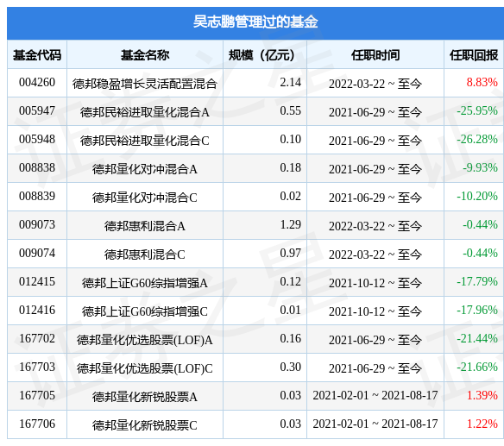Click fund code 005948
This screenshot has height=446, width=504.
[37, 140]
